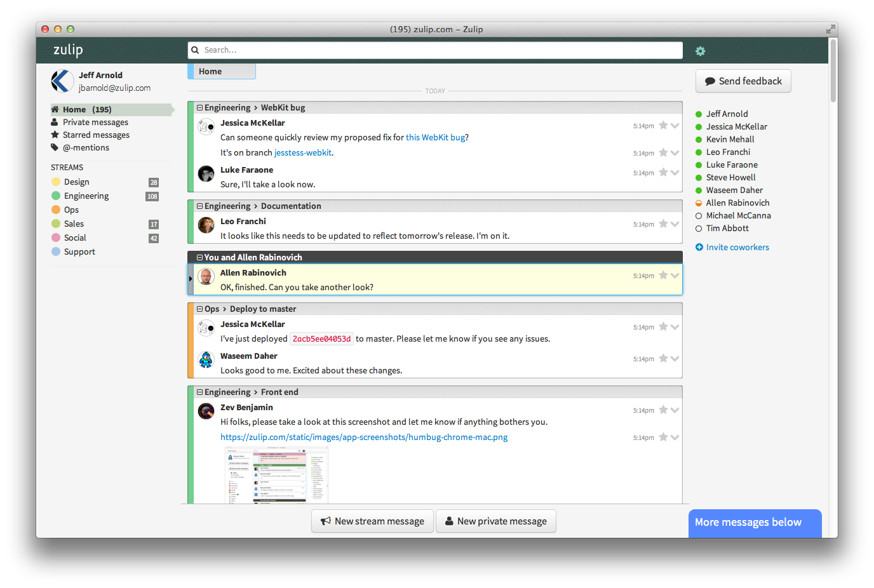Open the jesstess-webkit branch link
This screenshot has height=588, width=874.
click(303, 152)
